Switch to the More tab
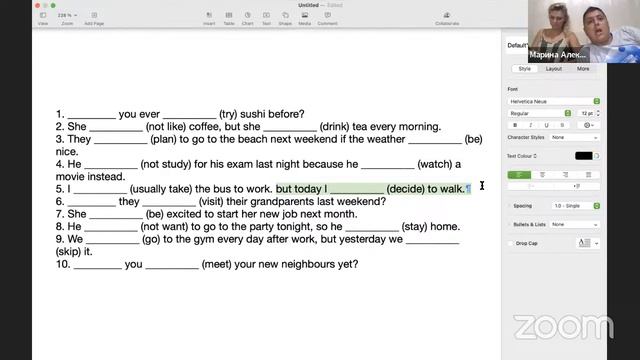The image size is (640, 360). pos(583,69)
